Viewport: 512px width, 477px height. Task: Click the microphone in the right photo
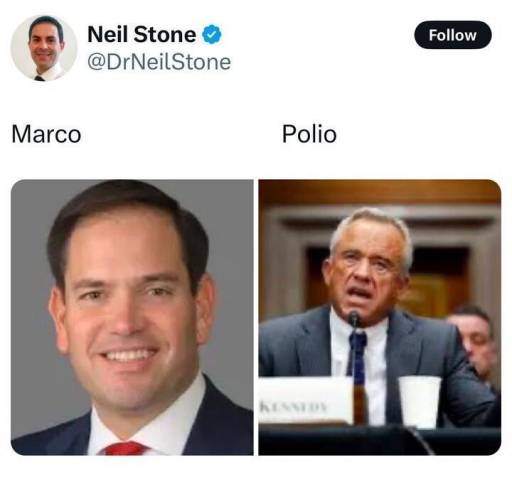[x=354, y=319]
